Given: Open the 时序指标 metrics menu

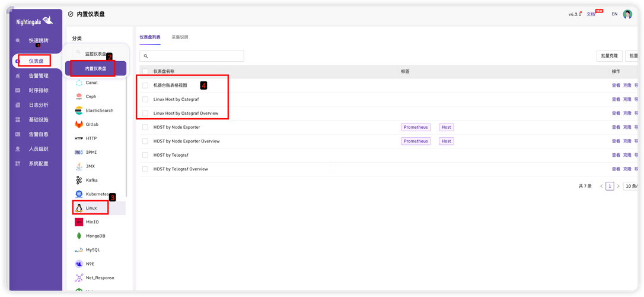Looking at the screenshot, I should pyautogui.click(x=38, y=90).
